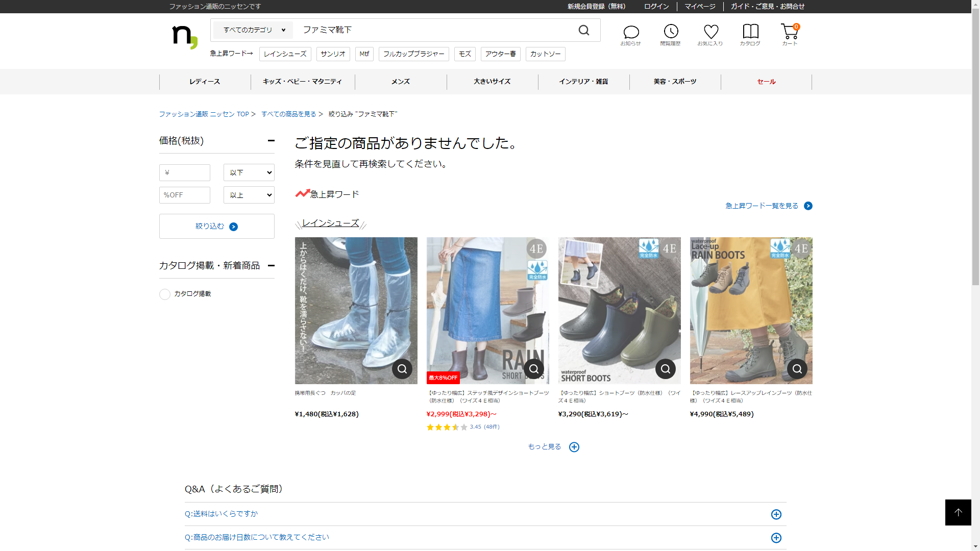This screenshot has height=551, width=980.
Task: Zoom the transparent shoe cover product image
Action: click(402, 369)
